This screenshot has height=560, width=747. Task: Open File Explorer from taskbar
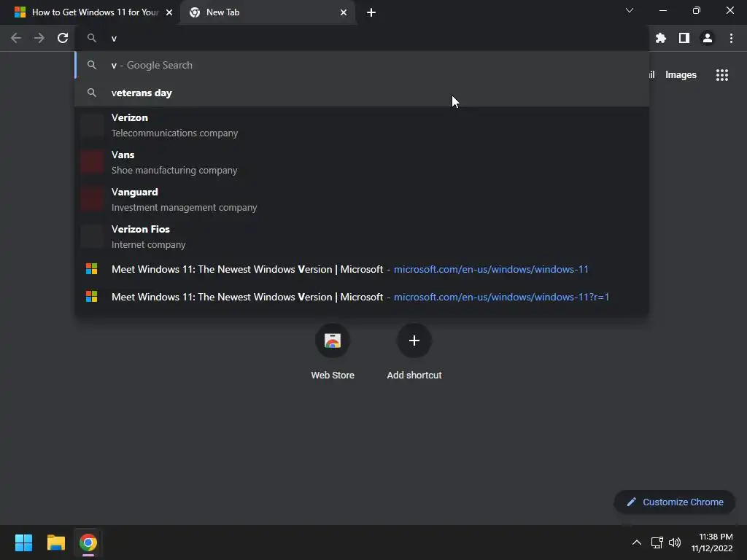pyautogui.click(x=55, y=542)
